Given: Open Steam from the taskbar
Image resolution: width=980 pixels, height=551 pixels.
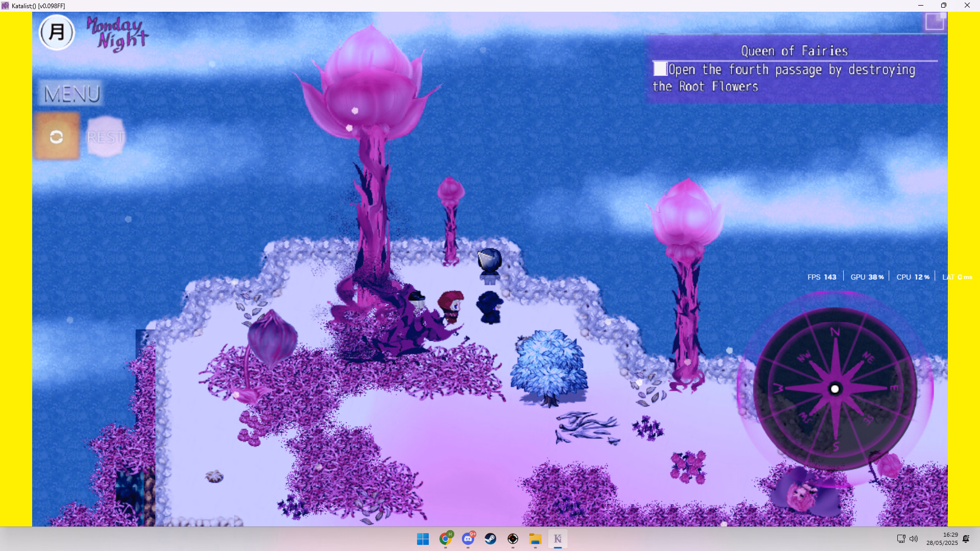Looking at the screenshot, I should (x=491, y=539).
